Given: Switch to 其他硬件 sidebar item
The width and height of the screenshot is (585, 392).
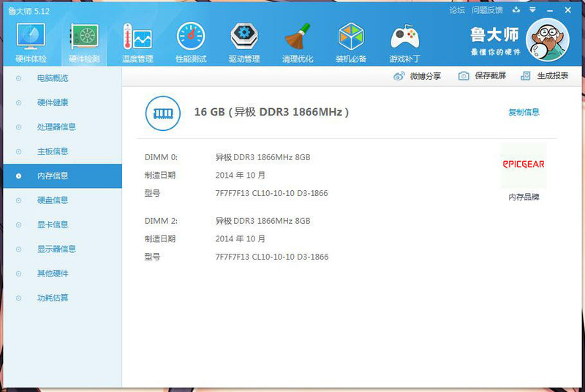Looking at the screenshot, I should click(x=62, y=274).
